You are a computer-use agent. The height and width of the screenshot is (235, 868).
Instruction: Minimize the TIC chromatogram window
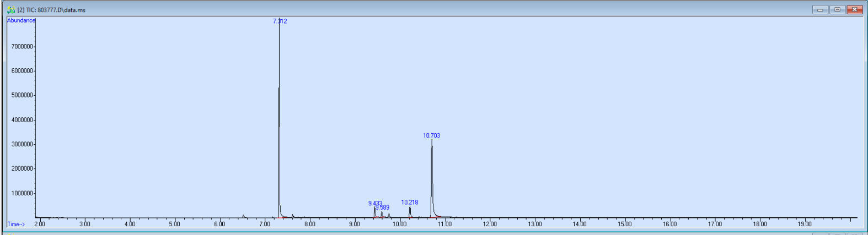point(820,9)
